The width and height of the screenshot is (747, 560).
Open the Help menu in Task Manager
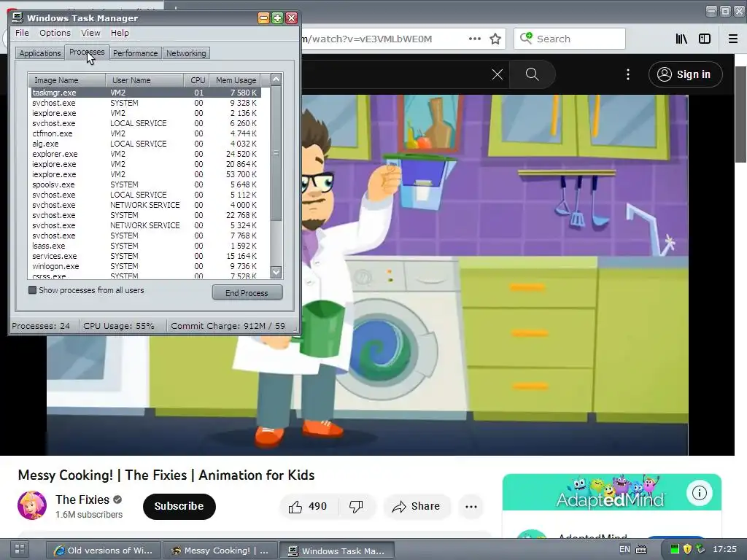pyautogui.click(x=120, y=33)
